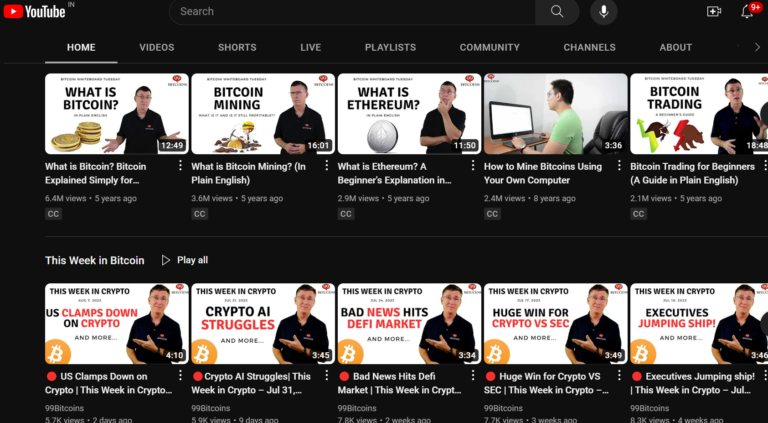768x423 pixels.
Task: Open Executives Jumping Ship thumbnail
Action: tap(699, 324)
